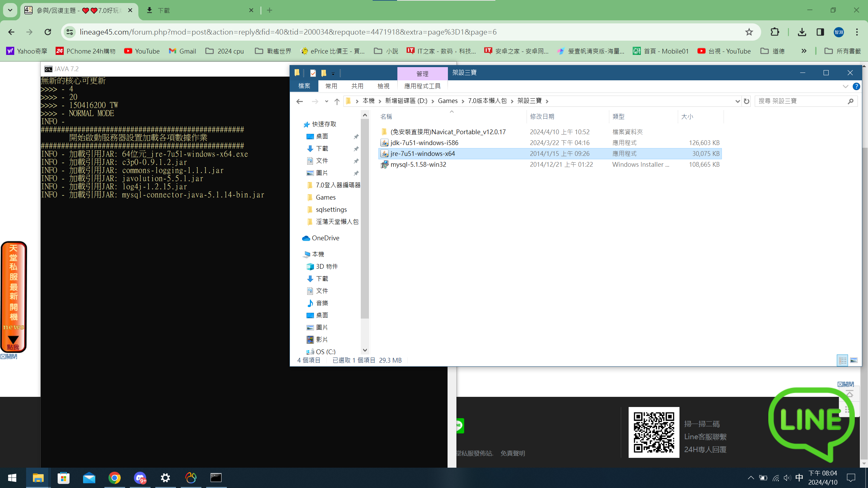Image resolution: width=868 pixels, height=488 pixels.
Task: Click Games in the breadcrumb path
Action: click(448, 101)
